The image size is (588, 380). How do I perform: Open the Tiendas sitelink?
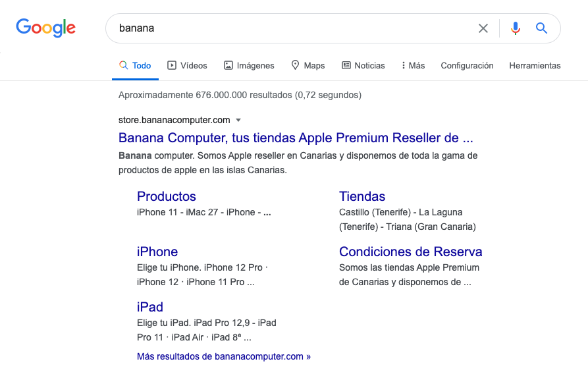click(362, 196)
